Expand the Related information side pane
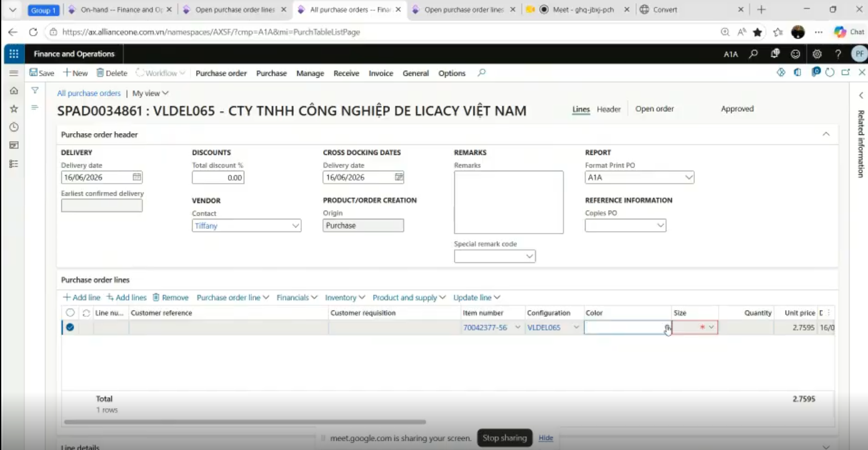Viewport: 868px width, 450px height. [x=861, y=96]
